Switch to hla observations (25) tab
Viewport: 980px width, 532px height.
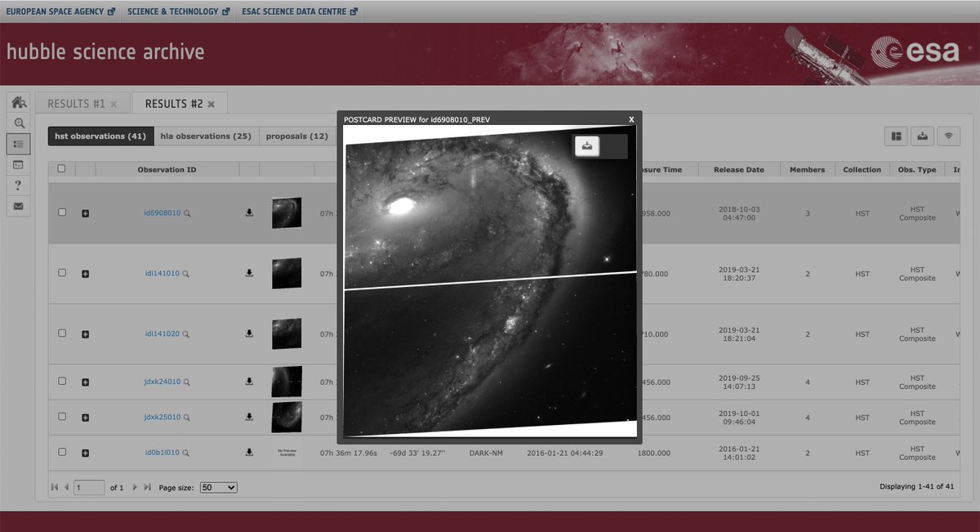point(206,136)
